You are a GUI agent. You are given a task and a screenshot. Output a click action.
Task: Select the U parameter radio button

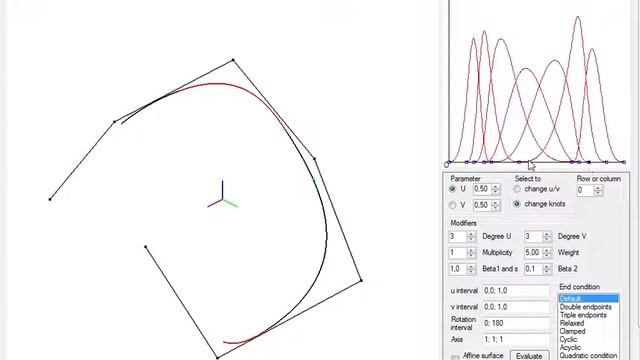click(452, 189)
